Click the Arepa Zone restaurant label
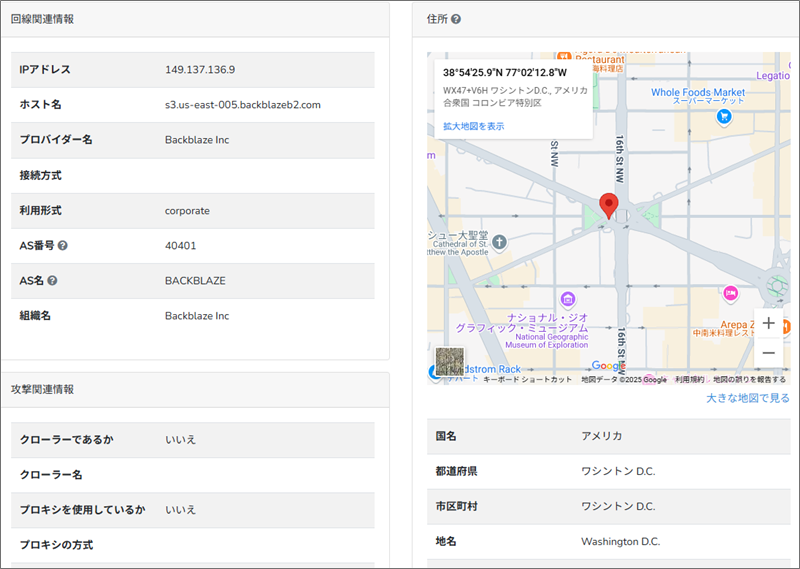Viewport: 800px width, 569px height. click(737, 325)
